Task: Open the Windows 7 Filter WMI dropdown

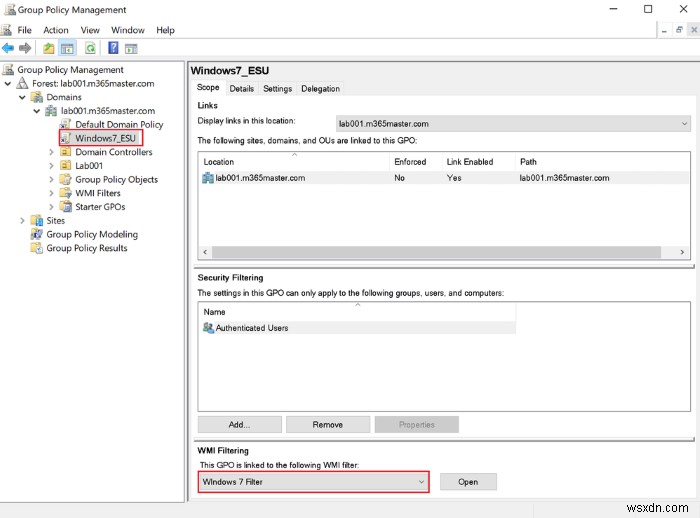Action: (314, 482)
